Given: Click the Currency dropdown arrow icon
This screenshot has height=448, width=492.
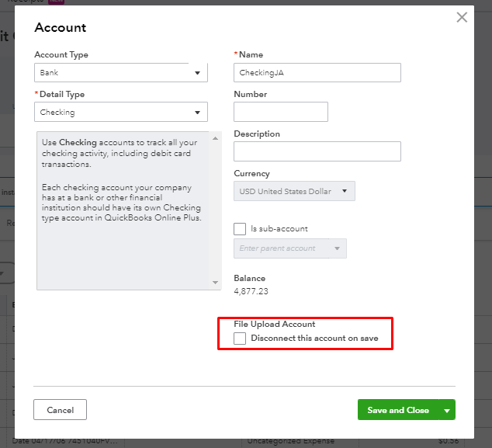Looking at the screenshot, I should point(345,192).
